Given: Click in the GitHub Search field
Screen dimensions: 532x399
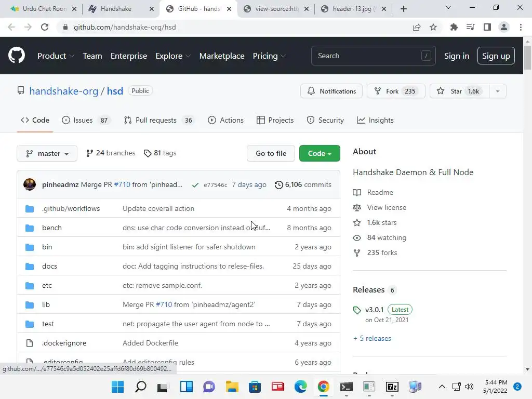Looking at the screenshot, I should pyautogui.click(x=373, y=56).
